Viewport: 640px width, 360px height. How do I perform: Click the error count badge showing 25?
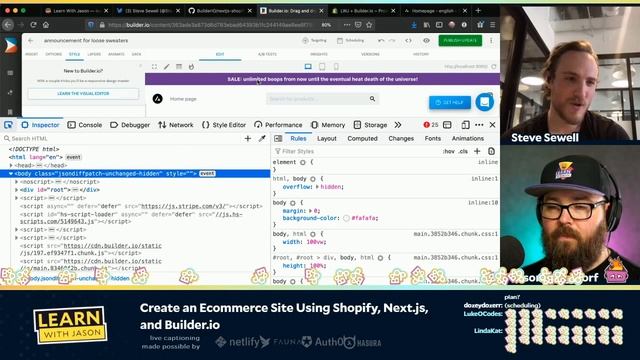(431, 125)
